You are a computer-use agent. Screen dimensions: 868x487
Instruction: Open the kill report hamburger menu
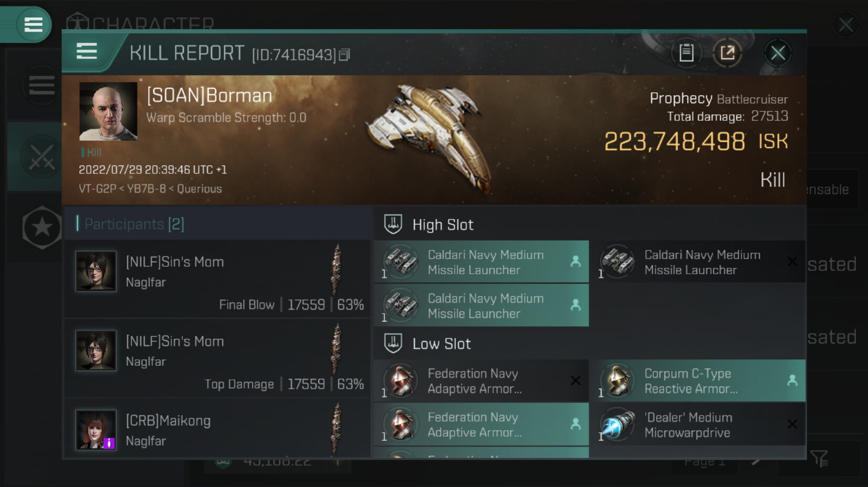pos(87,51)
